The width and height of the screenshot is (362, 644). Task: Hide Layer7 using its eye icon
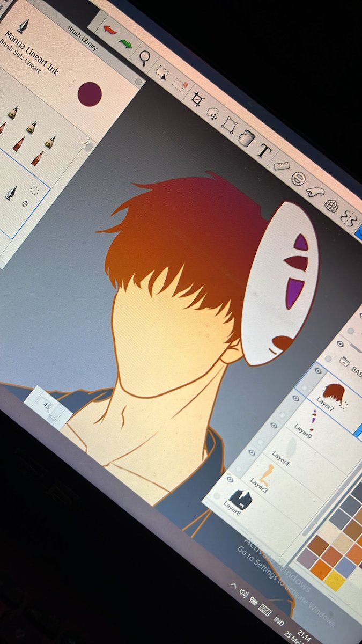318,370
